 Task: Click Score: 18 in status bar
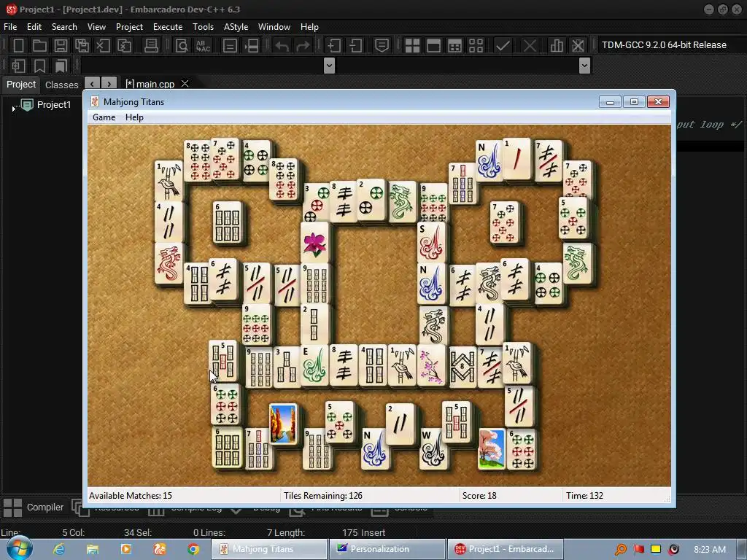pyautogui.click(x=479, y=496)
